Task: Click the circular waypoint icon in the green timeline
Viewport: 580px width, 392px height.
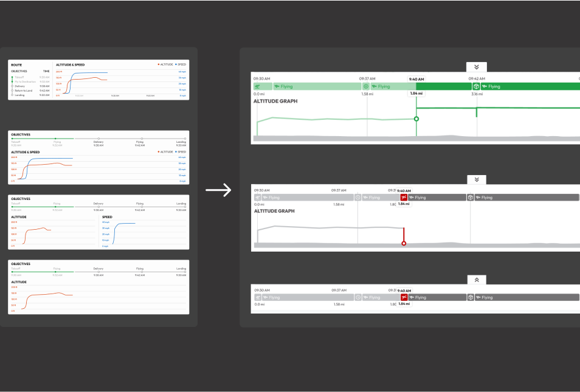Action: pos(366,86)
